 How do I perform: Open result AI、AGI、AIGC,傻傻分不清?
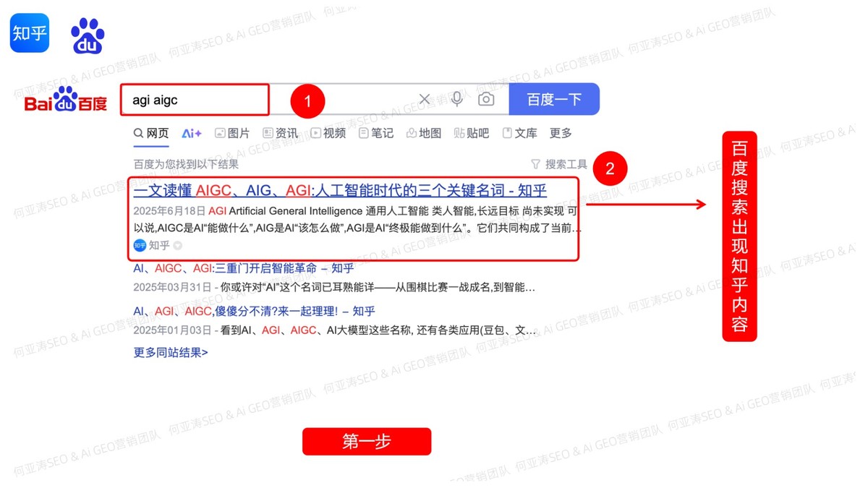(254, 311)
